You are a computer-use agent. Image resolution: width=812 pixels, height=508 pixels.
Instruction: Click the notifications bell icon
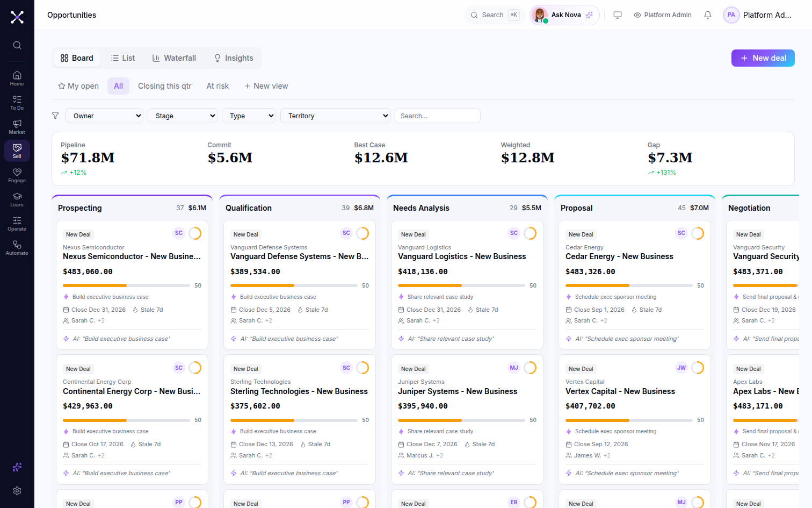click(708, 15)
